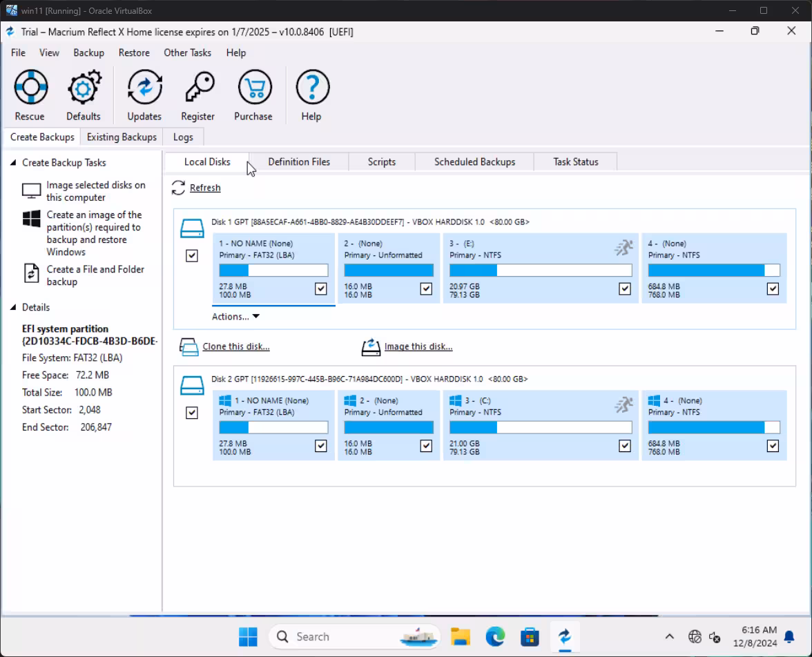
Task: Click the Disk 1 drive icon
Action: point(192,228)
